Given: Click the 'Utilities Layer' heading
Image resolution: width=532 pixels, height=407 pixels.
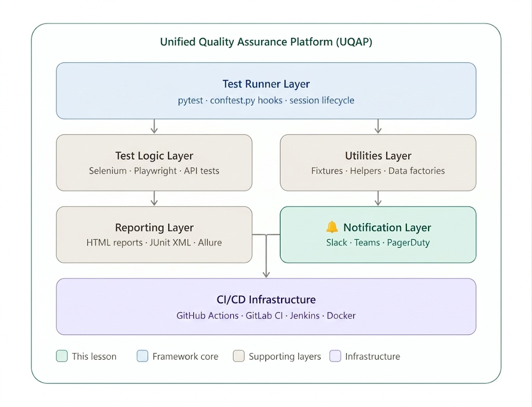Looking at the screenshot, I should click(x=378, y=156).
